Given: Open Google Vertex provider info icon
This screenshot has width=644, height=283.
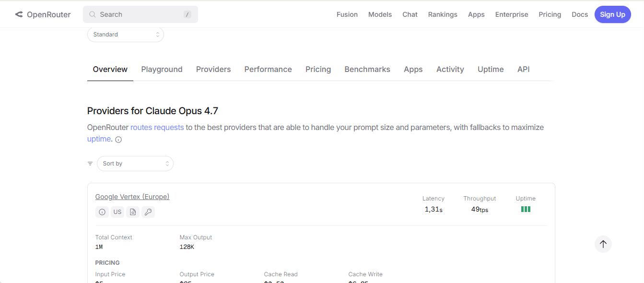Looking at the screenshot, I should 102,212.
